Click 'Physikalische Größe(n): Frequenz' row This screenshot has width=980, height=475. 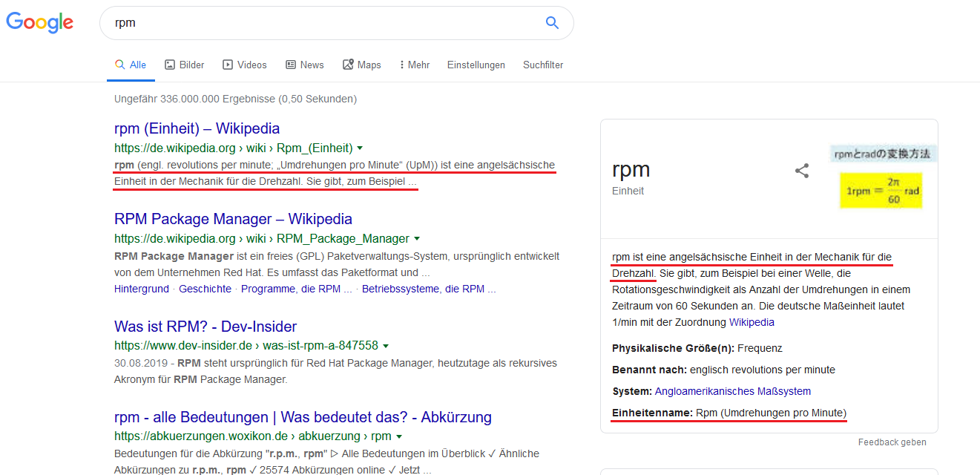(697, 348)
